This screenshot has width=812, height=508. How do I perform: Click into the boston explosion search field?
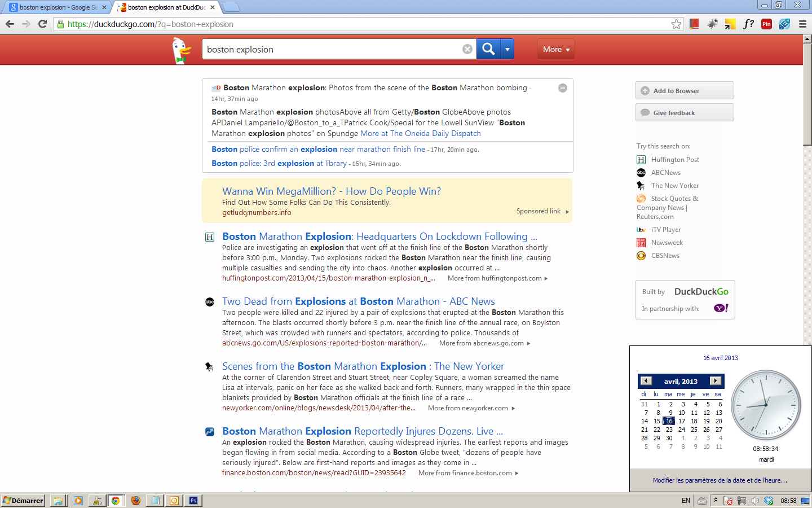(x=333, y=49)
